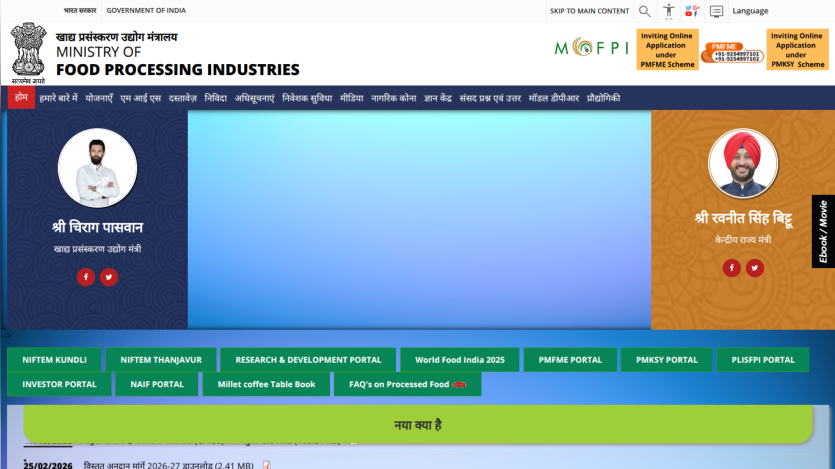The height and width of the screenshot is (469, 835).
Task: Open the NIFTEM KUNDLI button
Action: point(54,360)
